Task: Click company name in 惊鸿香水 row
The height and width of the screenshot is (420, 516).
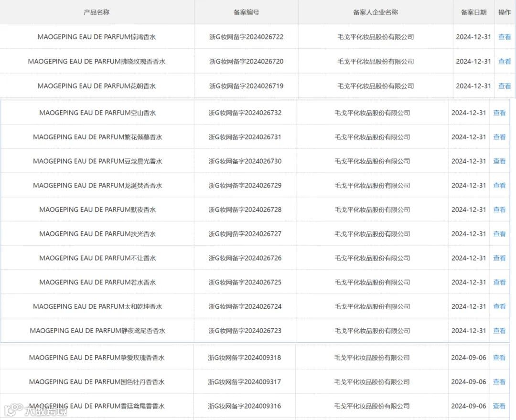Action: 376,37
